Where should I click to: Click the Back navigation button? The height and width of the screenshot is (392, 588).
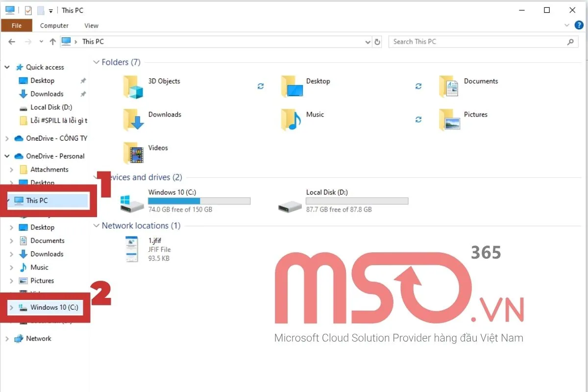coord(11,42)
